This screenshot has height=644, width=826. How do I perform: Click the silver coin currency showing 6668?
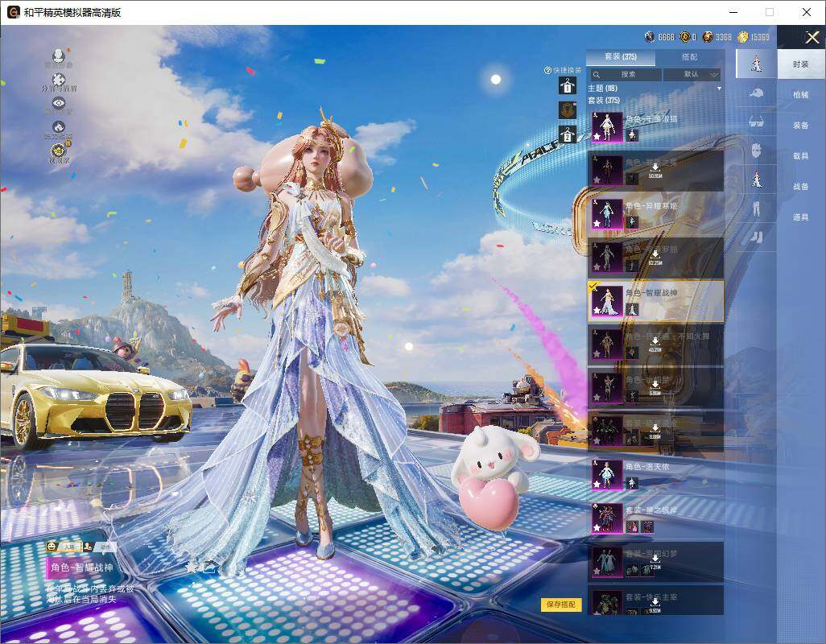click(650, 37)
